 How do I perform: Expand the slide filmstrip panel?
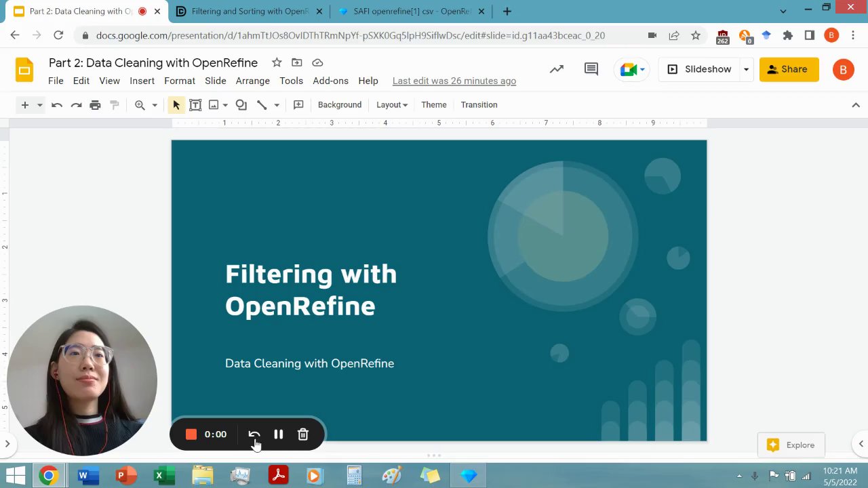(x=7, y=444)
